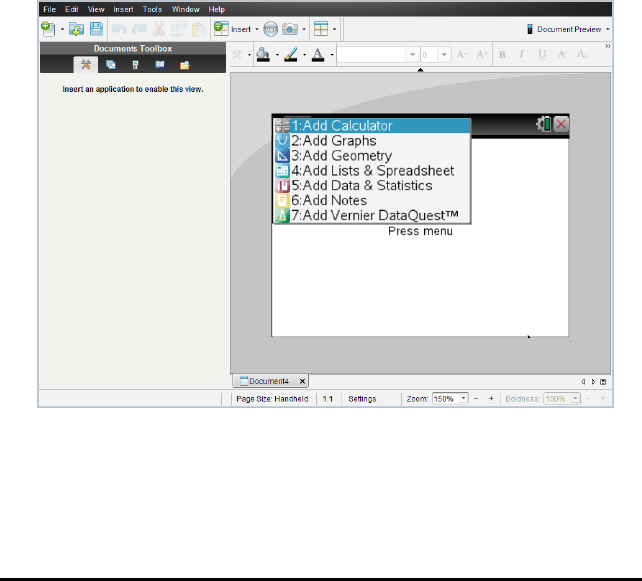Click the Redo arrow icon
The image size is (642, 581).
pos(139,29)
